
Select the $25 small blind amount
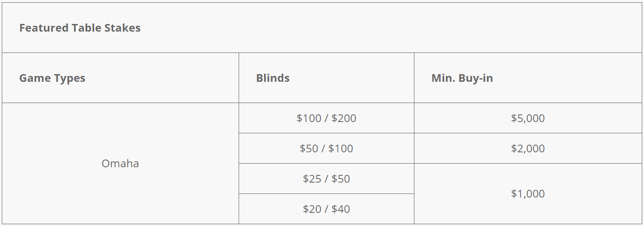click(312, 179)
